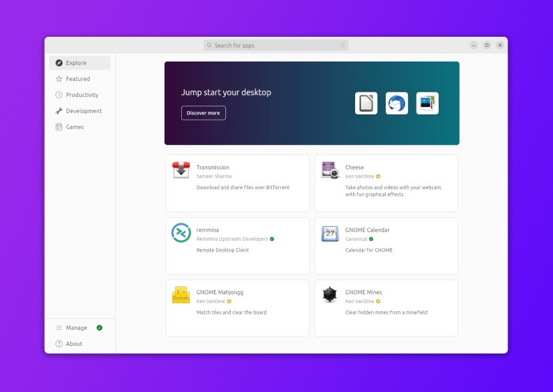
Task: Click the GNOME Mines bomb icon
Action: (330, 294)
